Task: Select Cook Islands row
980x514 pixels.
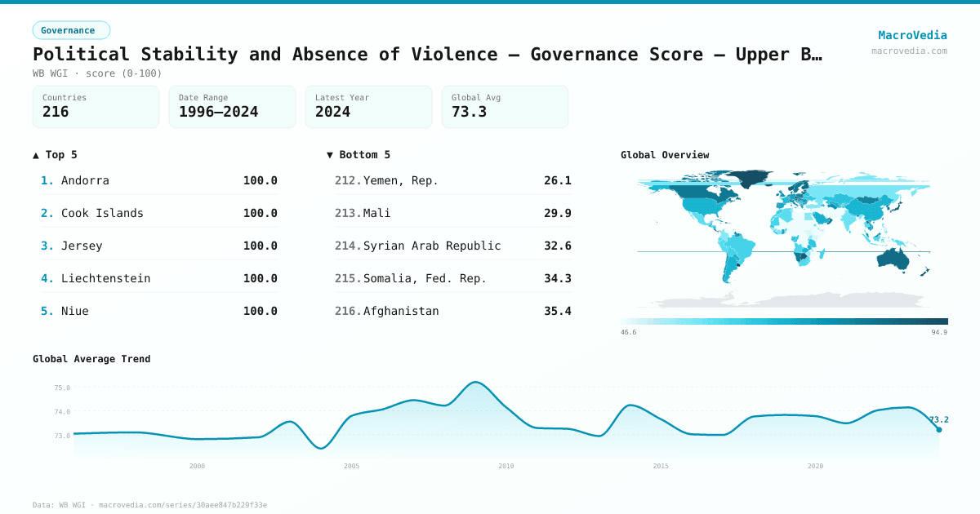Action: [x=159, y=213]
